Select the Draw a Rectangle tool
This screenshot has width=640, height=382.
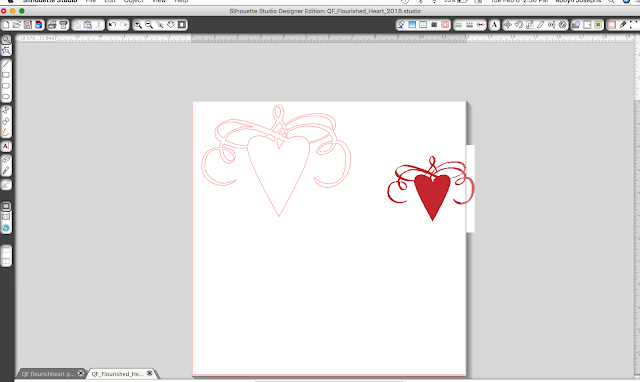point(6,75)
